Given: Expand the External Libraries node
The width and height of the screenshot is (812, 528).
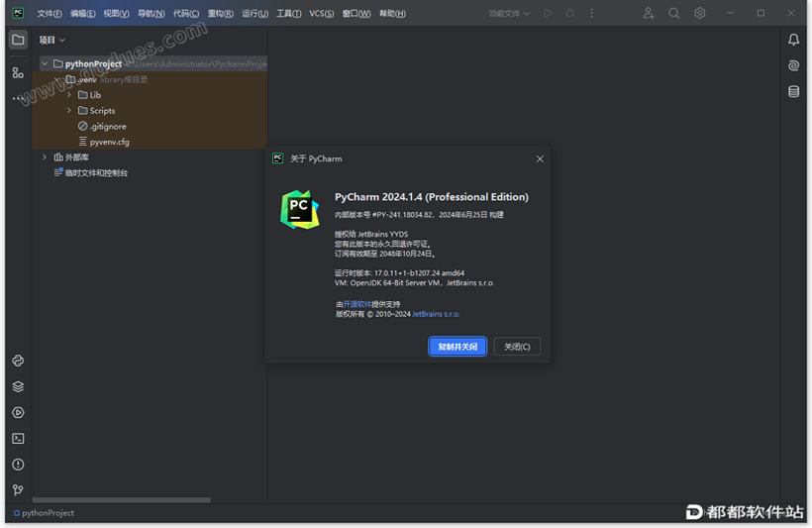Looking at the screenshot, I should click(x=45, y=157).
